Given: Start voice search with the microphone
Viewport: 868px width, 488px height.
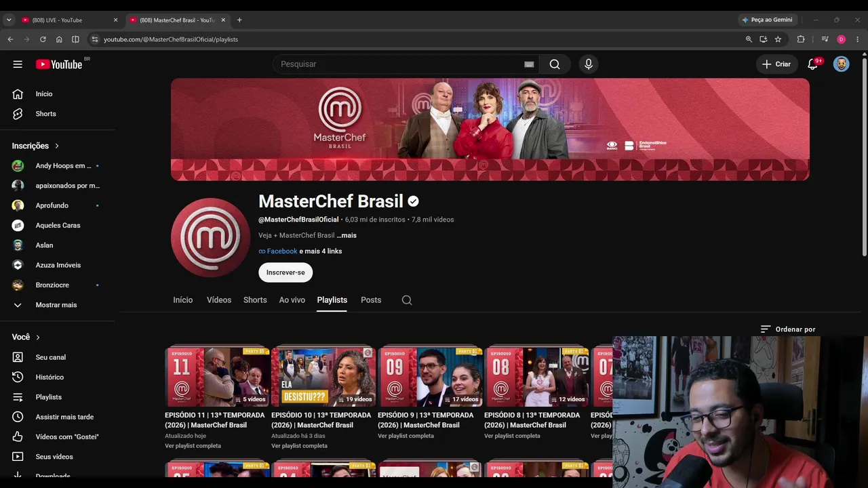Looking at the screenshot, I should (x=589, y=64).
